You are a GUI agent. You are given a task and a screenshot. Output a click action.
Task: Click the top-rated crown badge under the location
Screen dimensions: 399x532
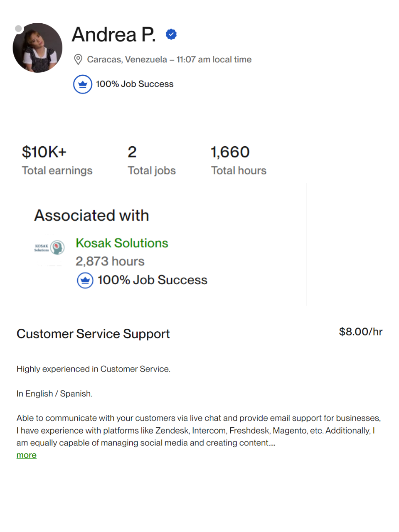(83, 84)
